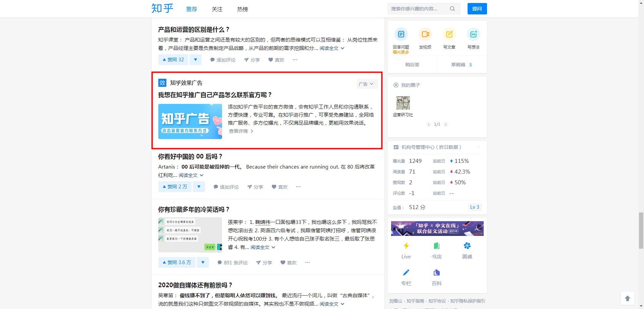
Task: Open the 书店 bookstore icon
Action: 437,246
